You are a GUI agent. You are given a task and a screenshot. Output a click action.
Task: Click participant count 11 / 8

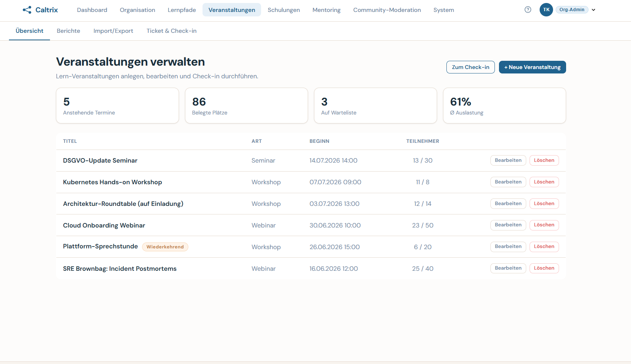click(x=423, y=182)
